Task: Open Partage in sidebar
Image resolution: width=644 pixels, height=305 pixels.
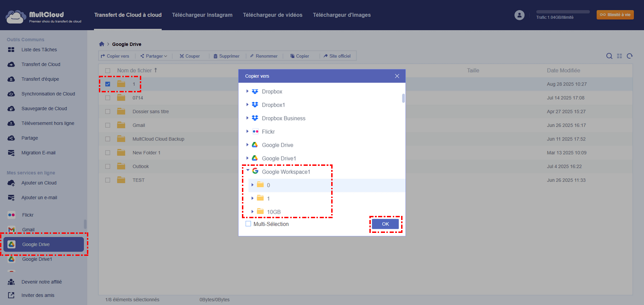Action: tap(29, 138)
